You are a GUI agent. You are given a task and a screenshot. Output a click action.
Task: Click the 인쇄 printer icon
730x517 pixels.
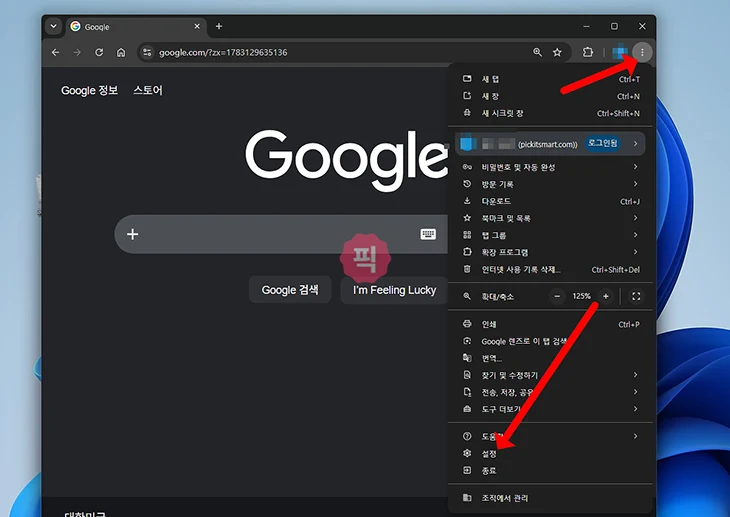(x=467, y=324)
